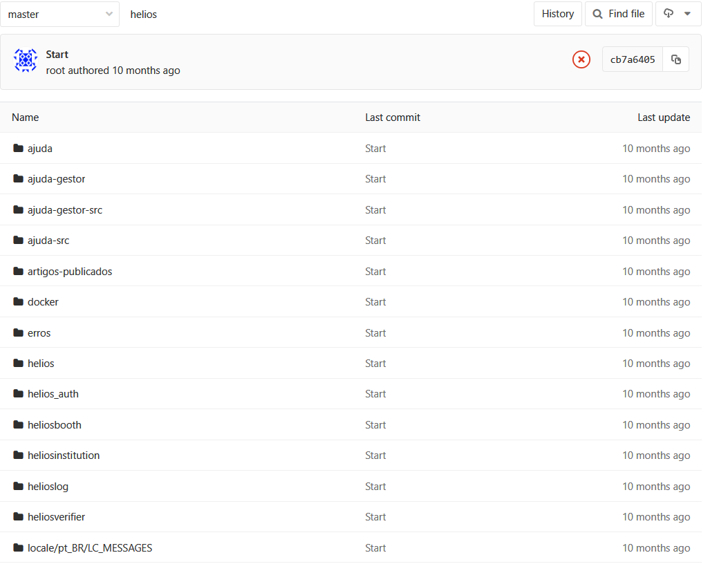Viewport: 728px width, 573px height.
Task: Open the heliosbooth folder icon
Action: pyautogui.click(x=18, y=425)
